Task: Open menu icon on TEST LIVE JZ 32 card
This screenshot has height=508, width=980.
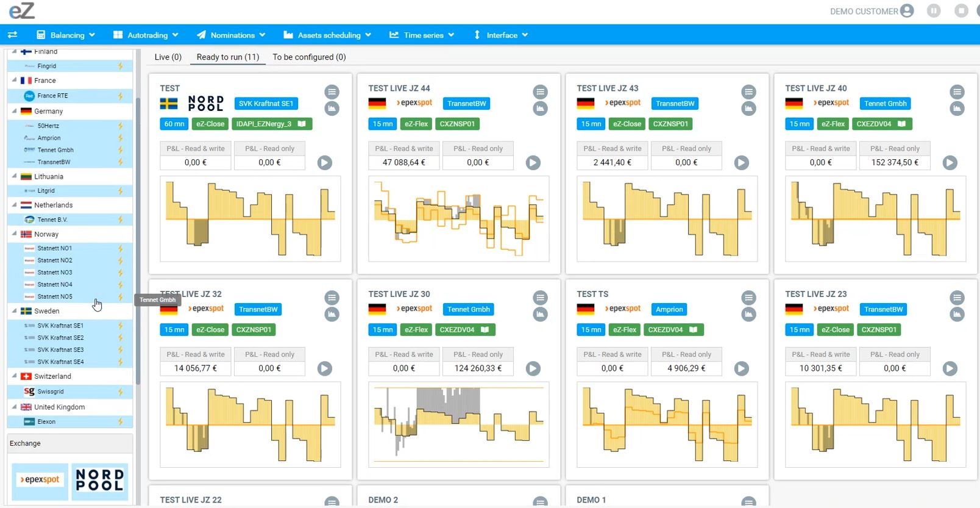Action: tap(332, 298)
